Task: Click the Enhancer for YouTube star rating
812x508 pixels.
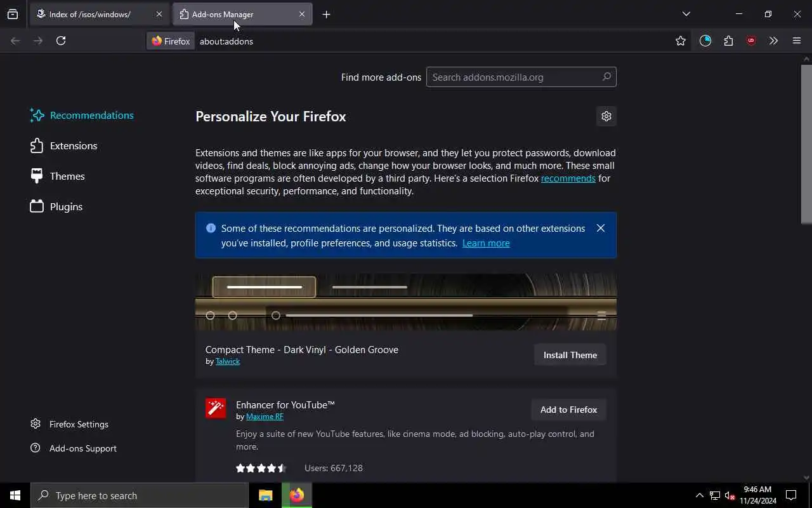Action: click(x=261, y=468)
